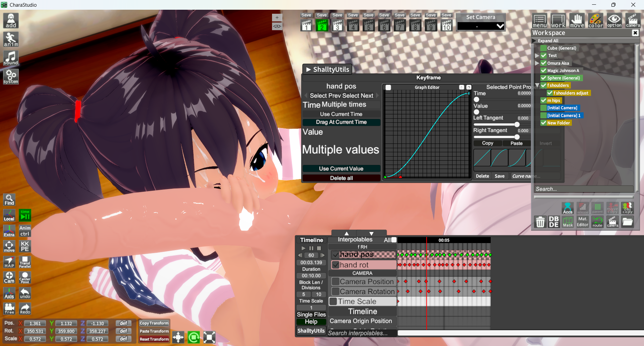Open the work tab in top toolbar
This screenshot has width=644, height=346.
point(558,21)
